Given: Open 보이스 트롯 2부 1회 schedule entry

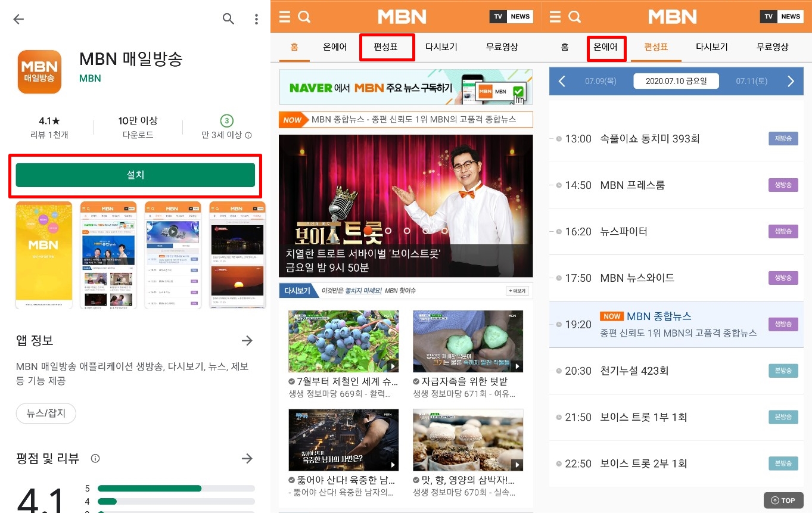Looking at the screenshot, I should pyautogui.click(x=676, y=464).
